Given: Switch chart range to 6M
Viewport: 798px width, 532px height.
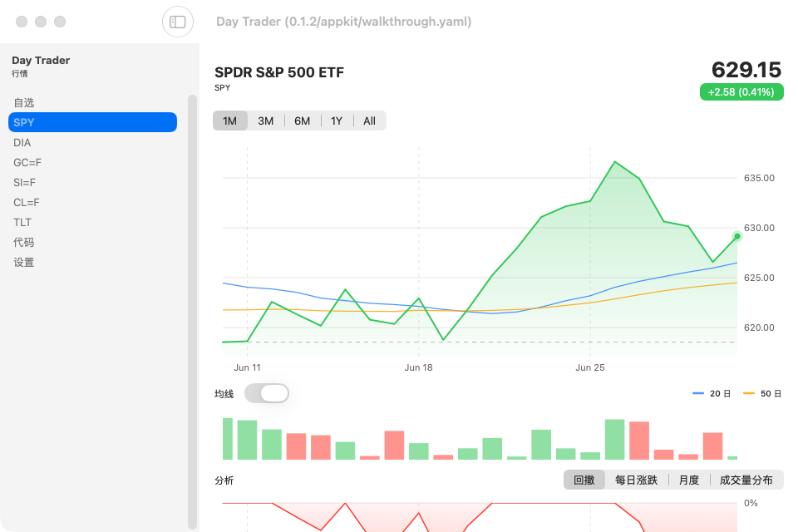Looking at the screenshot, I should [x=303, y=121].
